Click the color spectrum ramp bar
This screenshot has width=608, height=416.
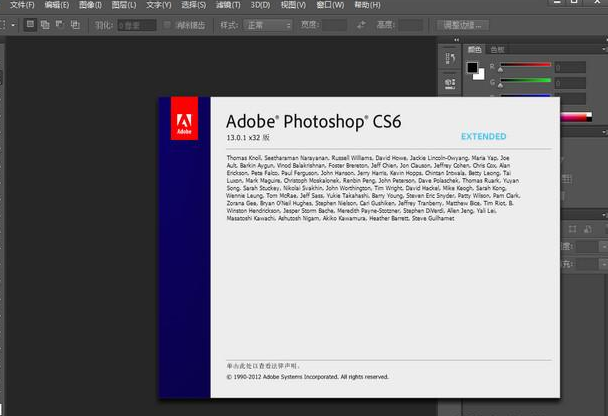click(576, 117)
